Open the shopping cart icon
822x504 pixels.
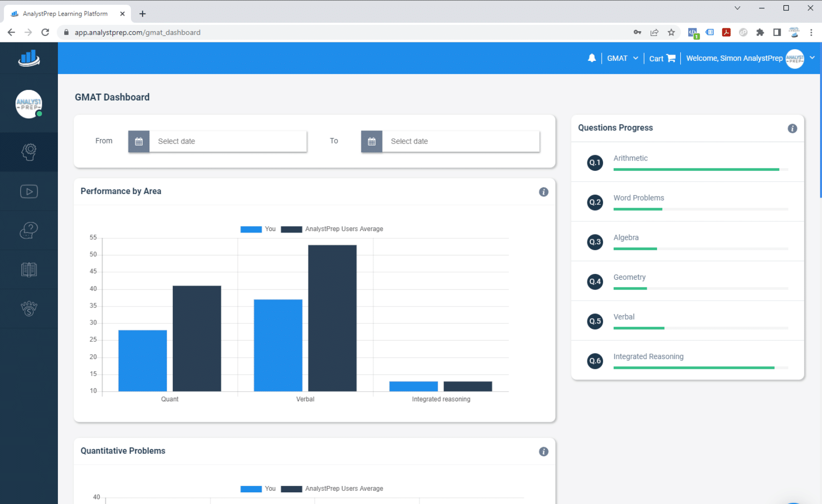pyautogui.click(x=671, y=58)
